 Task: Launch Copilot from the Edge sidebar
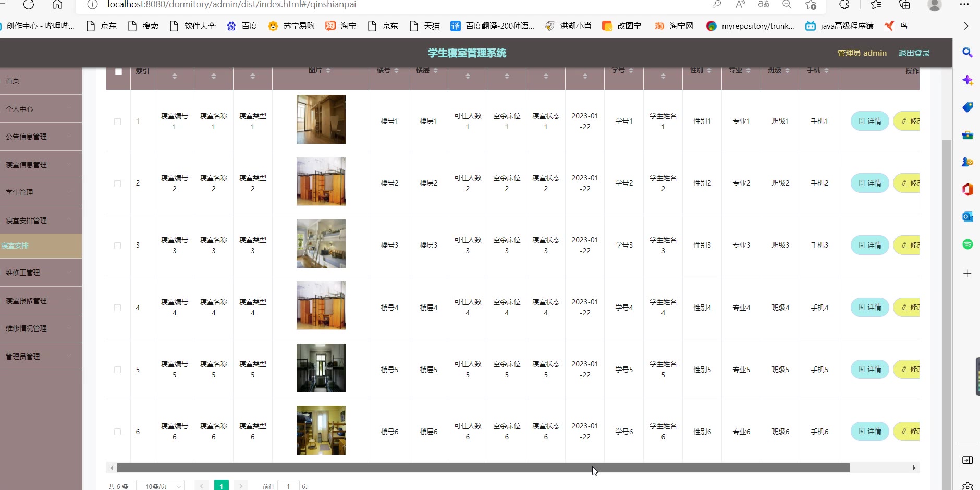(x=967, y=80)
